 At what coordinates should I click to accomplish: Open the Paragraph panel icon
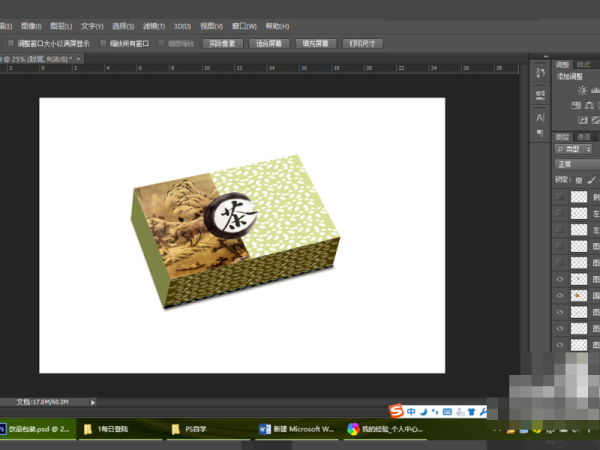(x=538, y=133)
